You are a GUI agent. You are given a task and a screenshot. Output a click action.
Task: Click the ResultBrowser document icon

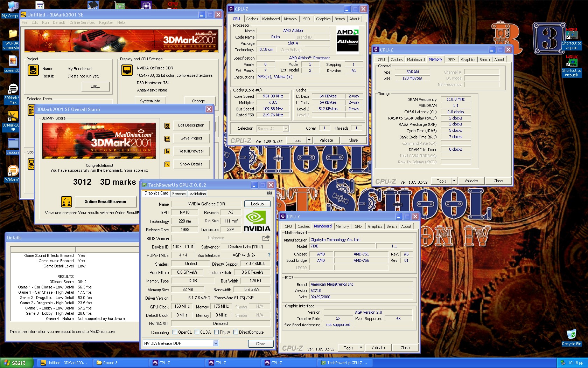(167, 151)
